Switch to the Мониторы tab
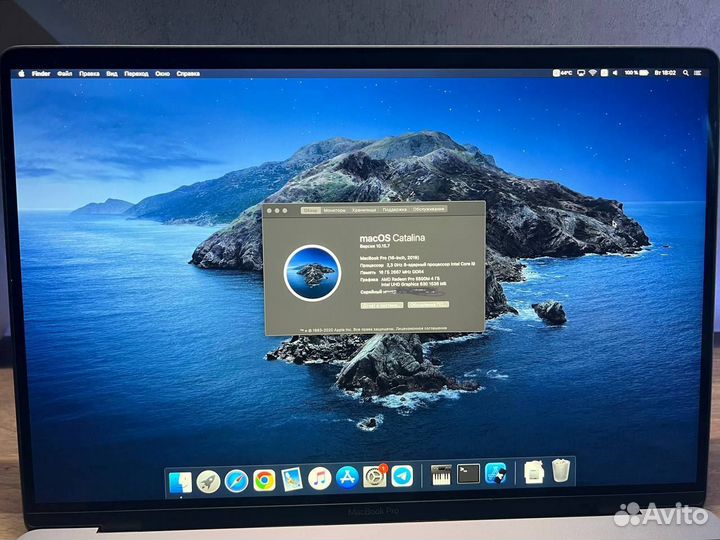Screen dimensions: 720x540 pyautogui.click(x=334, y=210)
